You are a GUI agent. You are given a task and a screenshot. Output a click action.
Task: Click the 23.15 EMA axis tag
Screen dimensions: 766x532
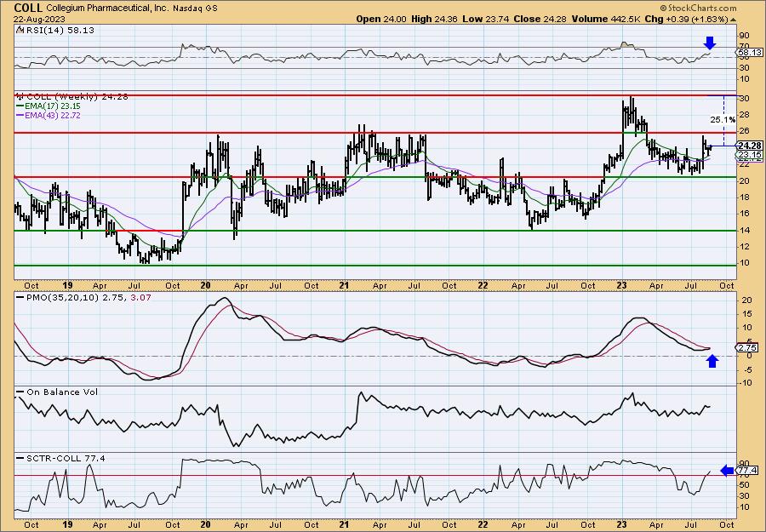coord(750,154)
